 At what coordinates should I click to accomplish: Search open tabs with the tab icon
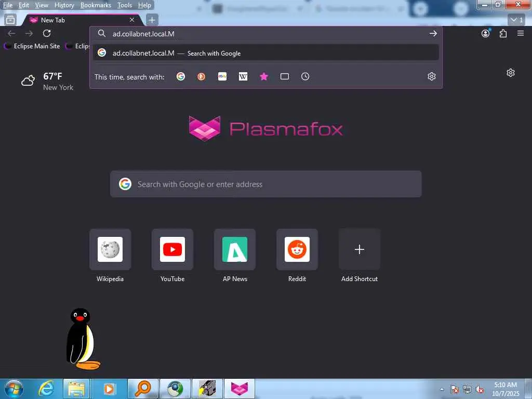coord(285,77)
